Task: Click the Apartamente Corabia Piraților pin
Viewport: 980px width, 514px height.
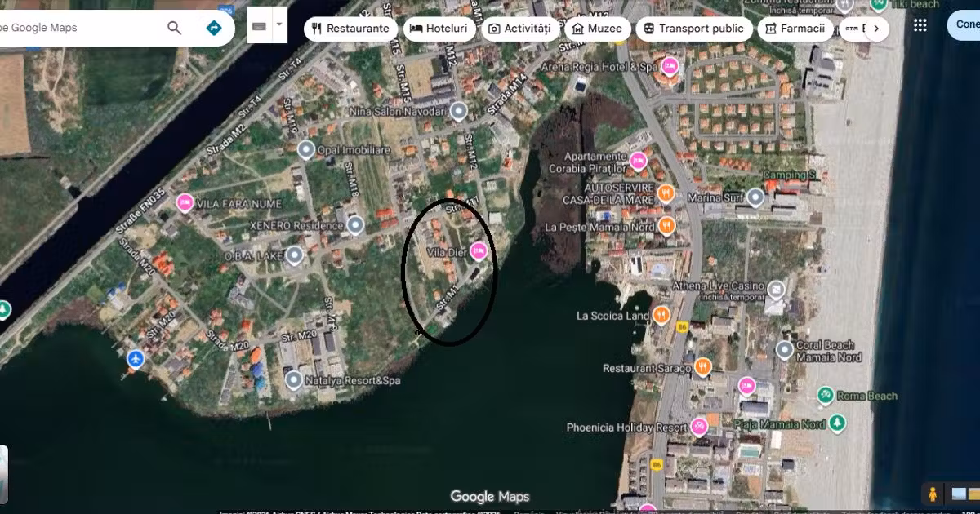Action: coord(638,161)
